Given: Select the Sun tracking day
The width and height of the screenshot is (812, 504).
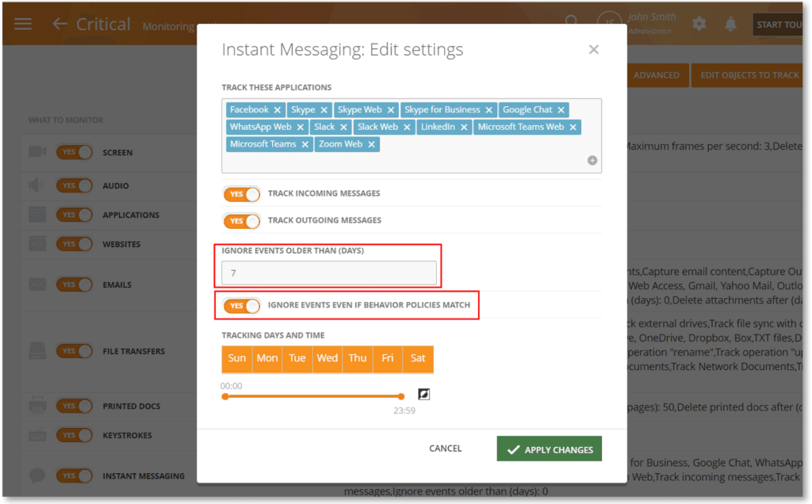Looking at the screenshot, I should coord(236,359).
